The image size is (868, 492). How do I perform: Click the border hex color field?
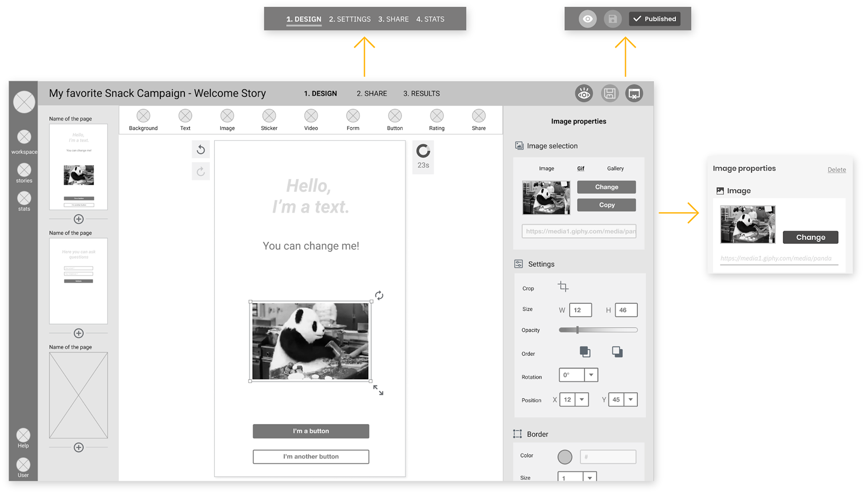point(608,457)
